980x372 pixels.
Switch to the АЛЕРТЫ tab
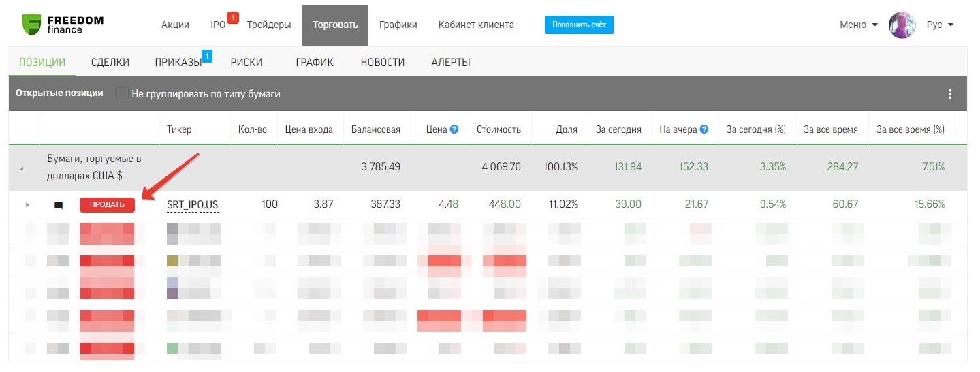[x=450, y=63]
